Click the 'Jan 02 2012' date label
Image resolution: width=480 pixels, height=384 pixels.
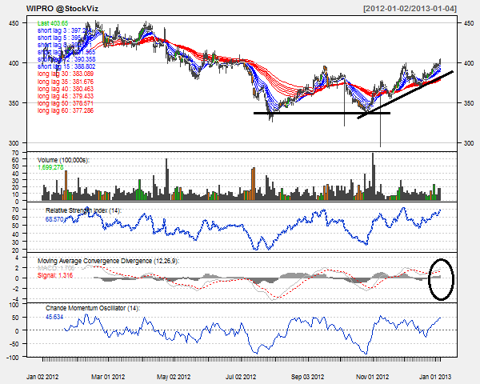[42, 377]
